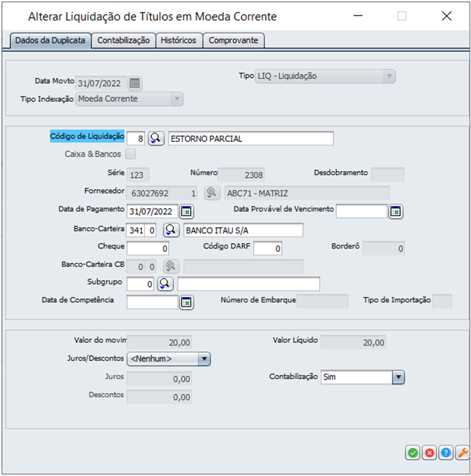Expand the Tipo LIQ - Liquidação dropdown

[389, 76]
